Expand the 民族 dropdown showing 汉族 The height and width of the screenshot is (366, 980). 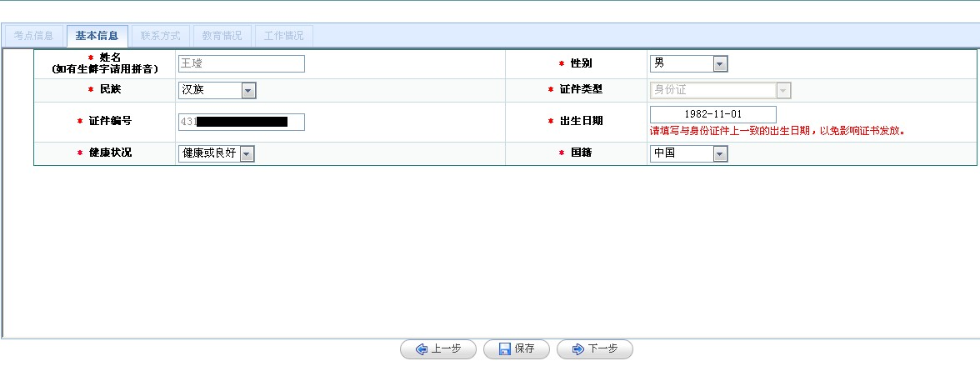(x=248, y=90)
